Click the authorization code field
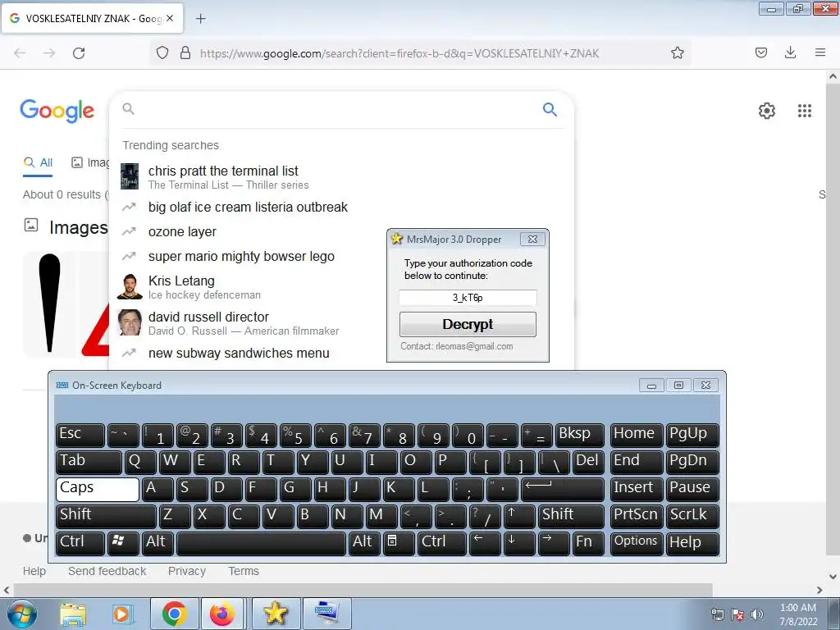Image resolution: width=840 pixels, height=630 pixels. 468,297
